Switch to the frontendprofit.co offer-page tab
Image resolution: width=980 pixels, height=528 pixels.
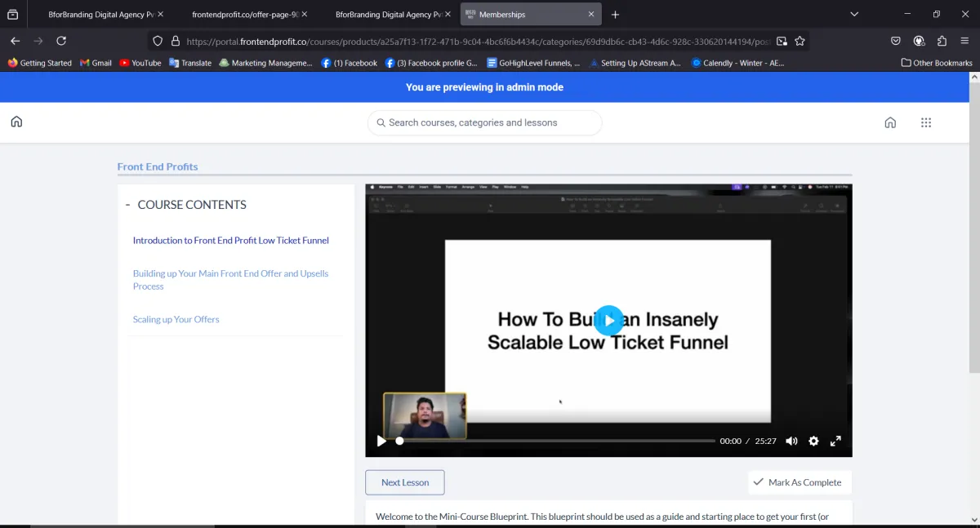(245, 15)
